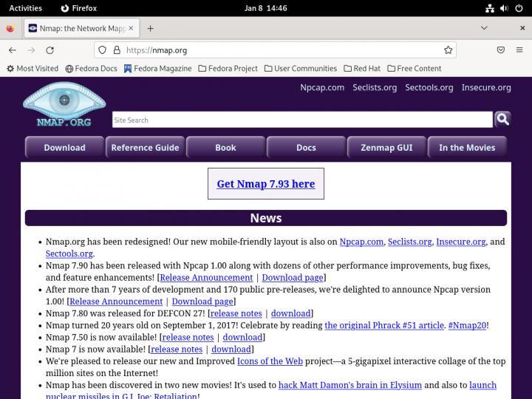Select the Nmap: the Network Mapper tab
Screen dimensions: 532x399
click(81, 29)
